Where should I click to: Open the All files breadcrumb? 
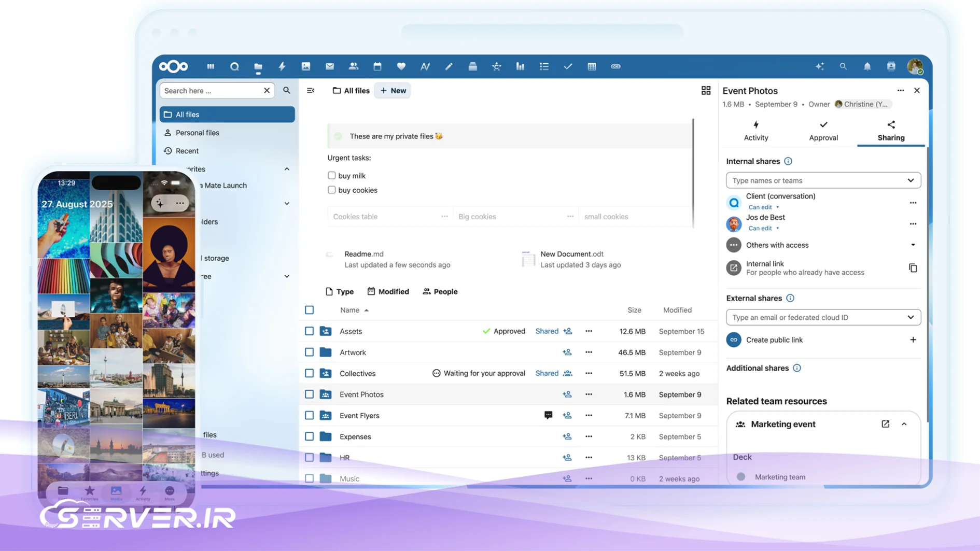click(351, 91)
